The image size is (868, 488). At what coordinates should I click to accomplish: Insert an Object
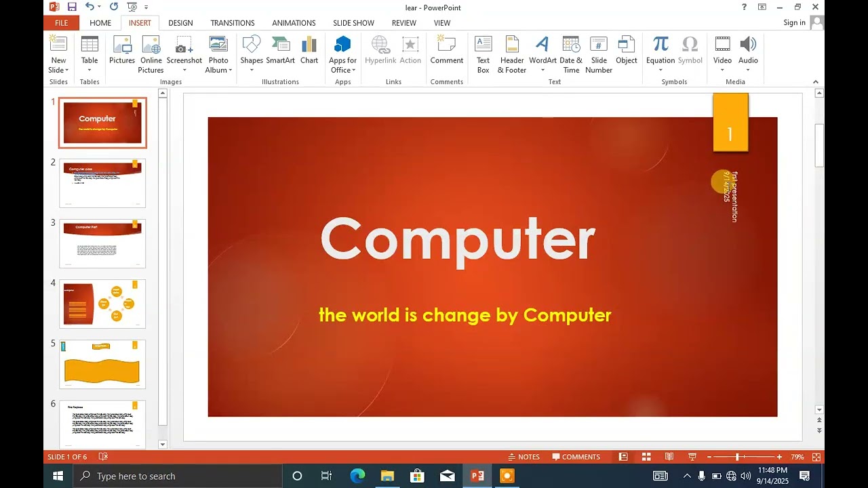[627, 51]
